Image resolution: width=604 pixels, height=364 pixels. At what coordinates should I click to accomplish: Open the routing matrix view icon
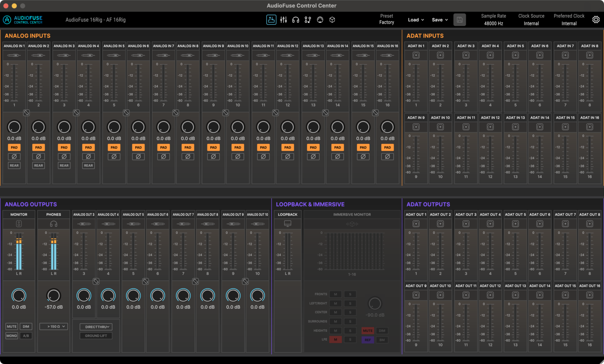(308, 20)
